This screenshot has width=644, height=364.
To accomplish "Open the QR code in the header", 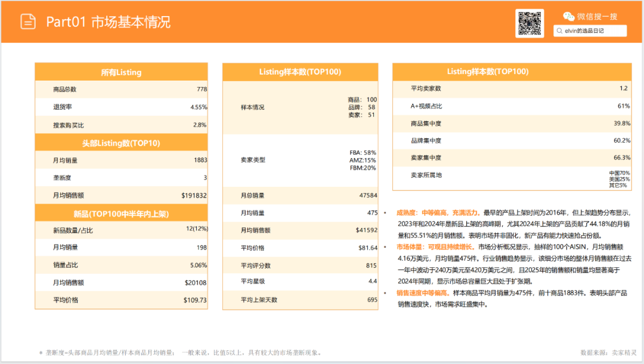I will tap(530, 23).
